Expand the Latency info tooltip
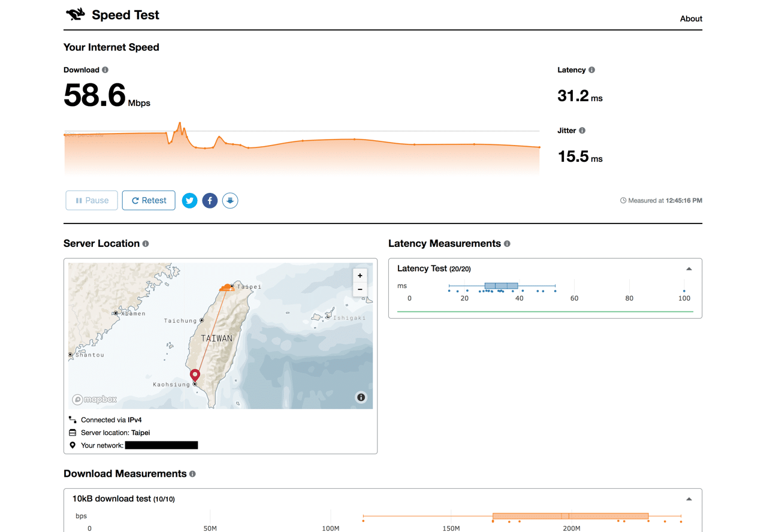Image resolution: width=767 pixels, height=532 pixels. tap(591, 69)
